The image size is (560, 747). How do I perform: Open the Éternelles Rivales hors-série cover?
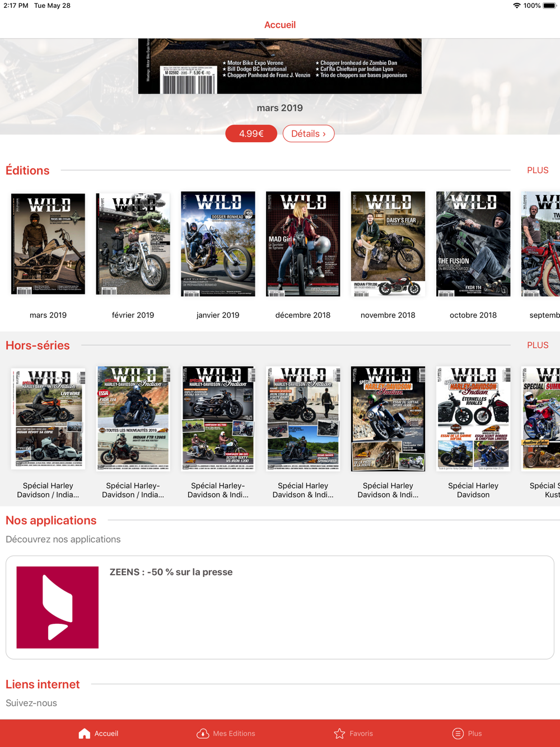473,419
